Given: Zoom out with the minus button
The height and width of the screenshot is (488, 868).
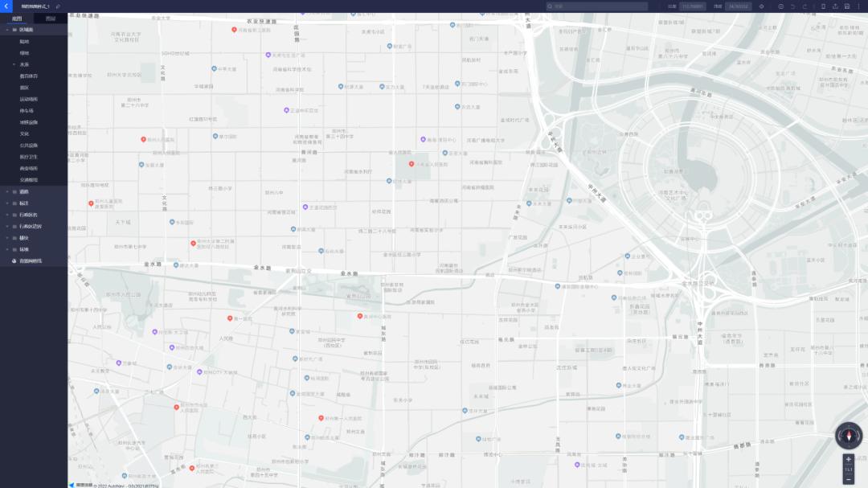Looking at the screenshot, I should [849, 479].
